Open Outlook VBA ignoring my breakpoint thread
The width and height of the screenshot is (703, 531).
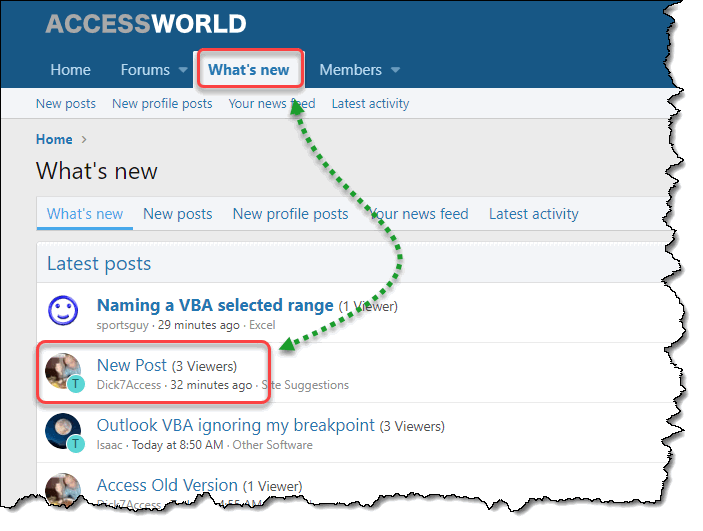235,426
